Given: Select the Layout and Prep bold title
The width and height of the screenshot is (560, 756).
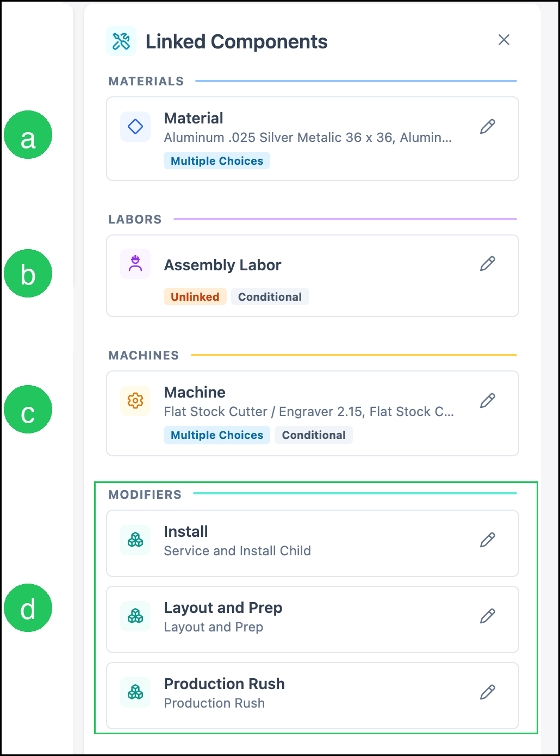Looking at the screenshot, I should (223, 608).
